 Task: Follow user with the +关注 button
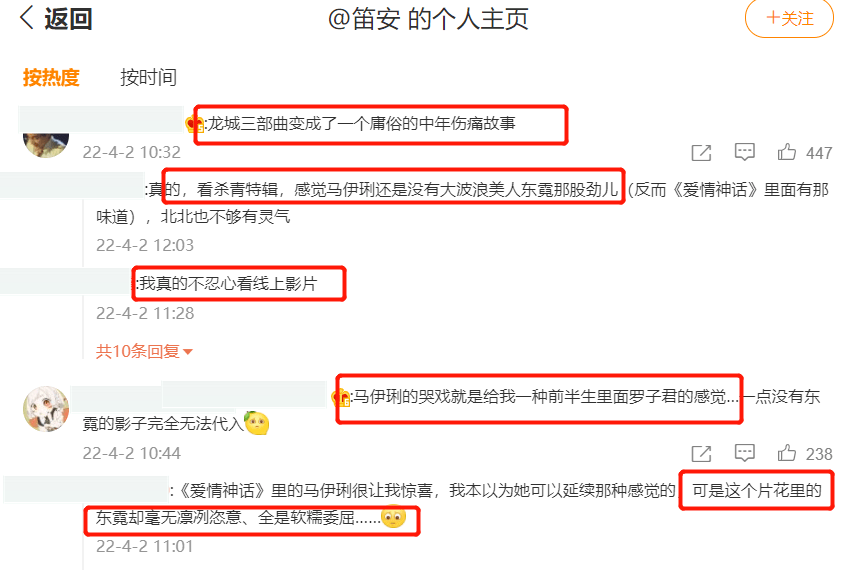coord(789,18)
